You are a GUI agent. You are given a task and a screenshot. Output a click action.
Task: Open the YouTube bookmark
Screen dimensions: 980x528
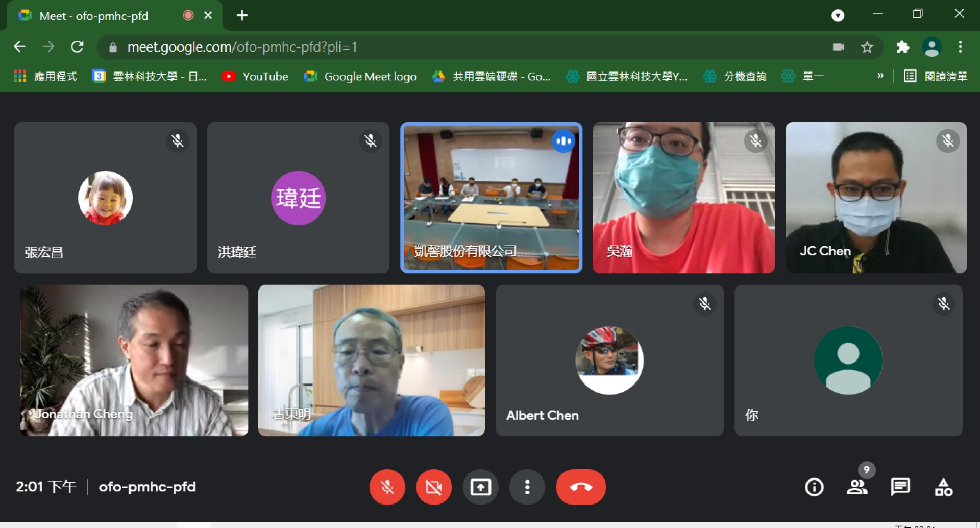(x=255, y=77)
